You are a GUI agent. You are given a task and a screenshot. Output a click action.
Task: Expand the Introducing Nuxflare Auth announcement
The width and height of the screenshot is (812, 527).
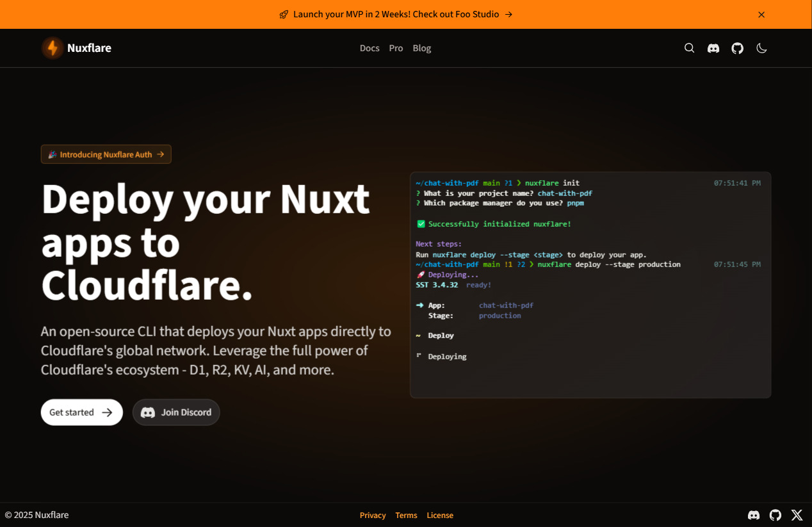point(106,154)
